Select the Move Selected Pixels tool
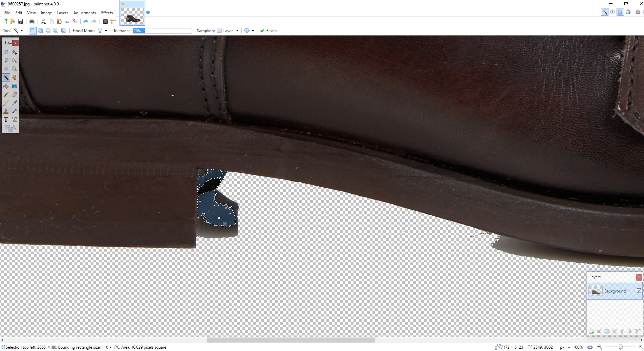 click(x=15, y=52)
